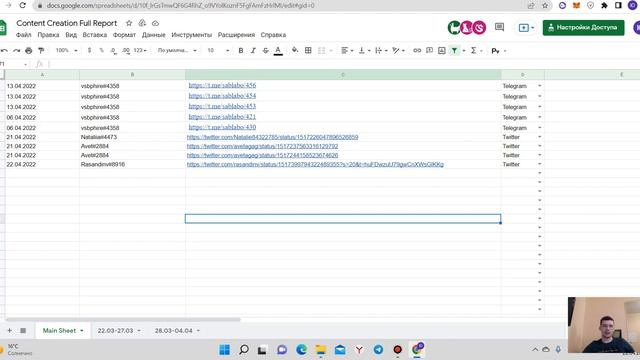This screenshot has height=360, width=640.
Task: Decrease decimal places
Action: point(113,51)
